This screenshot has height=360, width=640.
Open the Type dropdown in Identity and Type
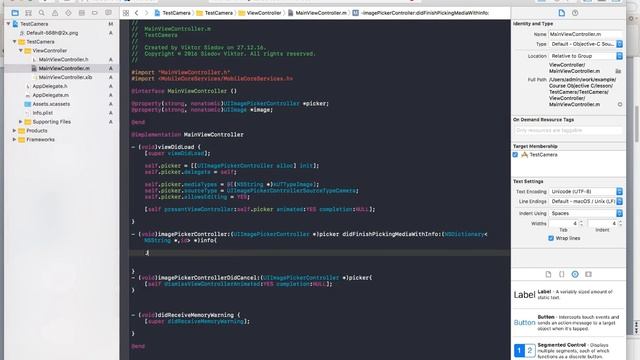click(586, 44)
